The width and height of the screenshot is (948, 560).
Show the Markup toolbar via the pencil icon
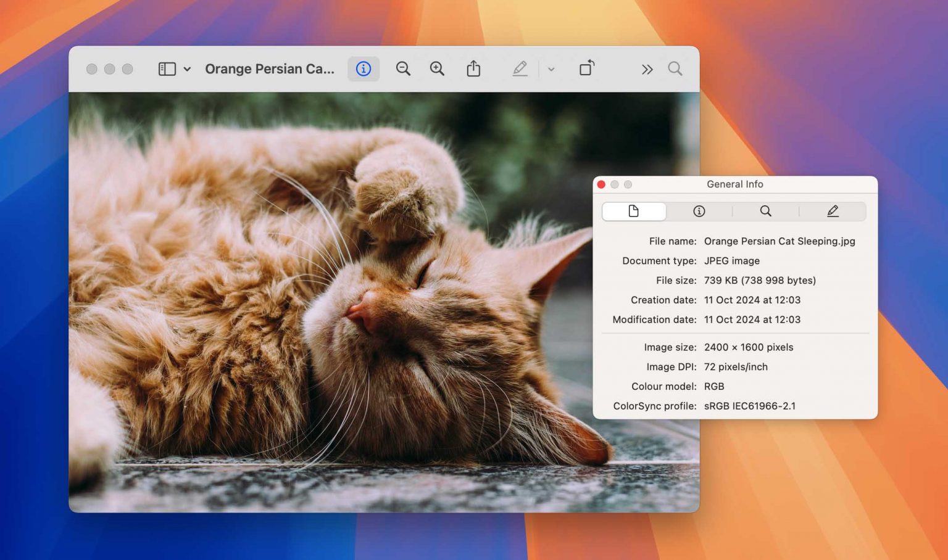click(x=520, y=68)
